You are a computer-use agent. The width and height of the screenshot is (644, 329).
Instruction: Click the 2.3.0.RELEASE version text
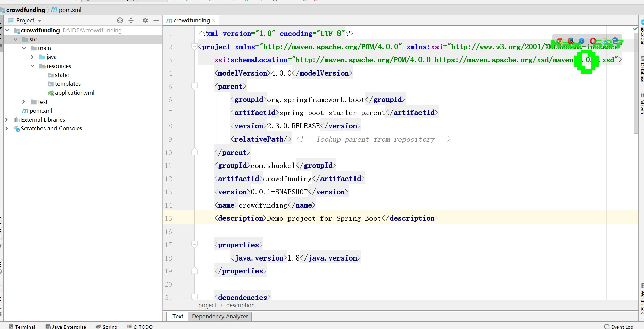(x=293, y=126)
